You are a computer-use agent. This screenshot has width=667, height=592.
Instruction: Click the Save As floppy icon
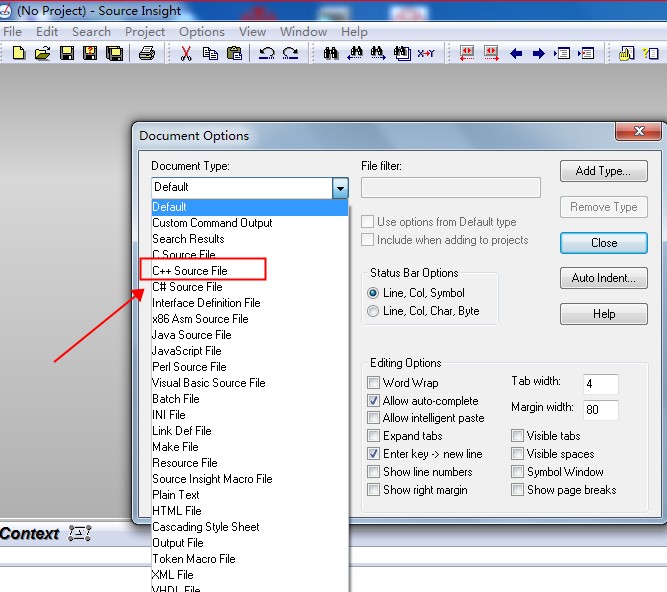pyautogui.click(x=90, y=54)
